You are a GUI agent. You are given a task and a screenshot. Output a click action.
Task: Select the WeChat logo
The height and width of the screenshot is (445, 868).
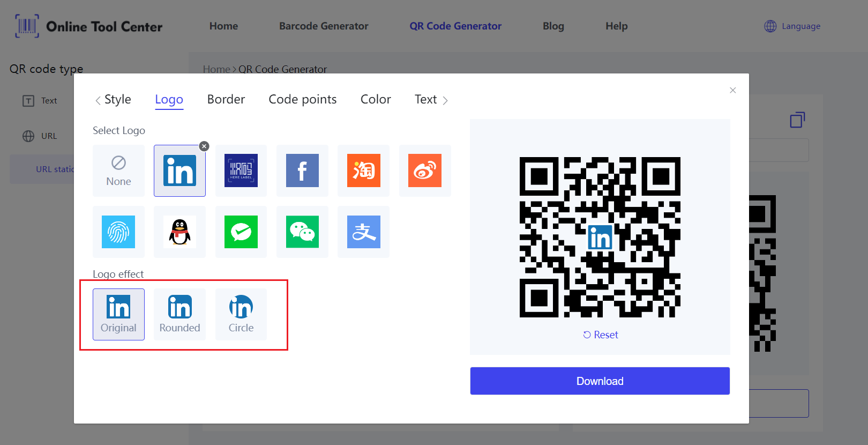pyautogui.click(x=302, y=232)
